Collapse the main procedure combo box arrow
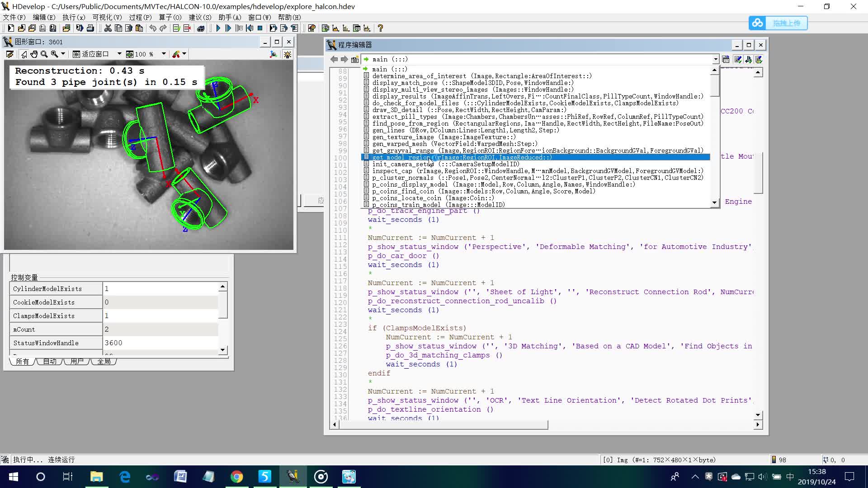 715,59
